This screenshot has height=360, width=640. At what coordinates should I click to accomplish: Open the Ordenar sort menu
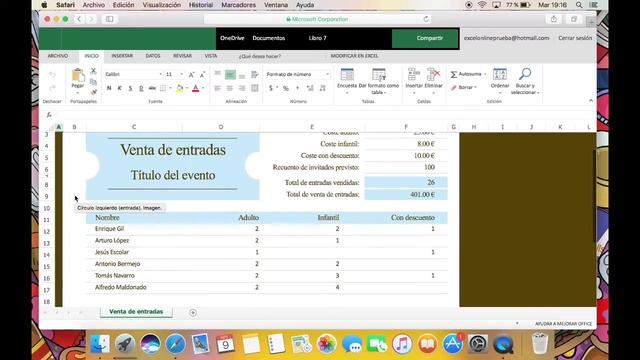[x=500, y=80]
